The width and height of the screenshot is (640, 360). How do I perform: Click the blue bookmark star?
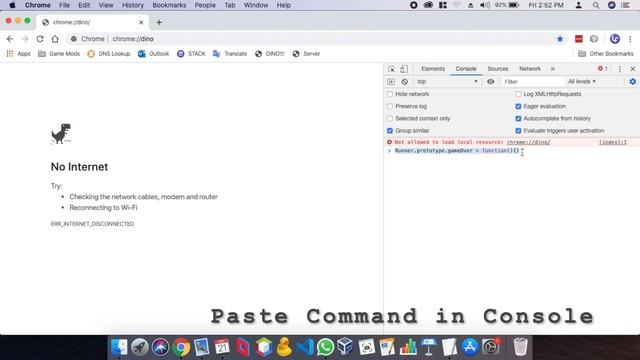point(560,39)
